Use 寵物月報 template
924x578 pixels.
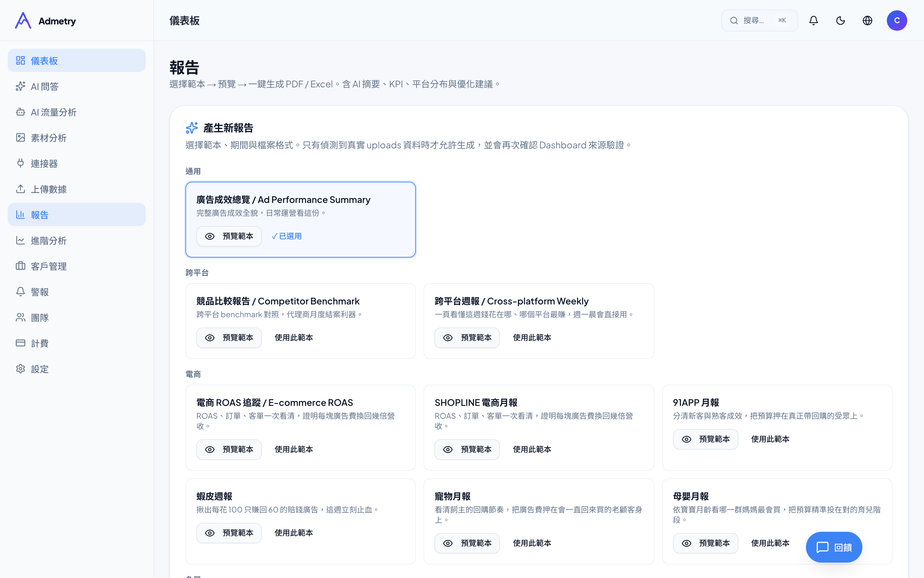(x=532, y=543)
